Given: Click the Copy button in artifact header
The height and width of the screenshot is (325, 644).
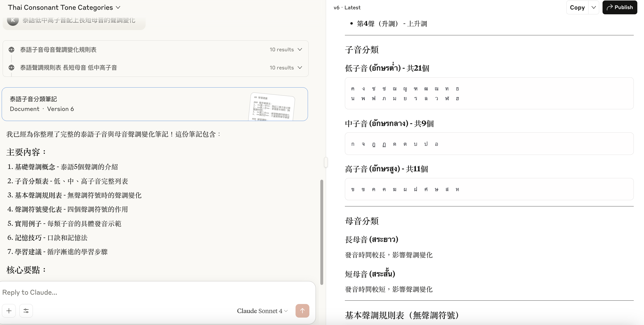Looking at the screenshot, I should click(x=577, y=7).
